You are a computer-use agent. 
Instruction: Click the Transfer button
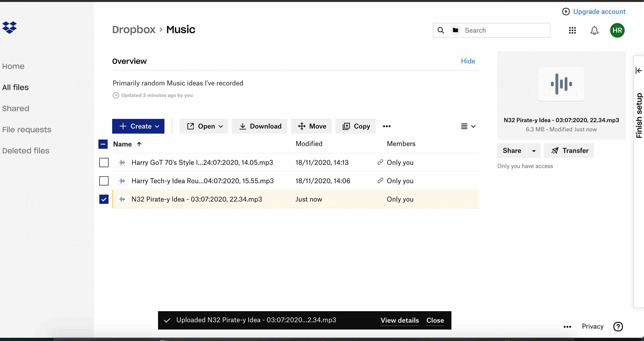(569, 151)
